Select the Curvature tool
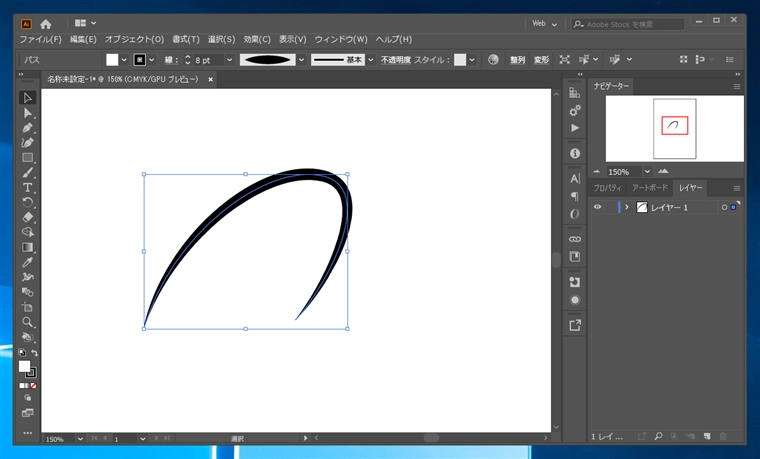The height and width of the screenshot is (459, 760). tap(27, 142)
